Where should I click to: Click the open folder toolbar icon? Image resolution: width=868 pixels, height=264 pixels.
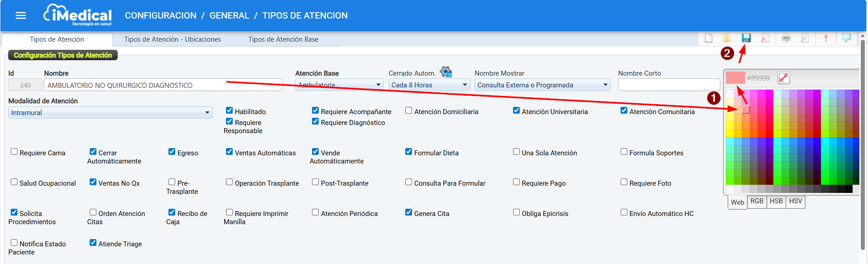click(x=726, y=38)
